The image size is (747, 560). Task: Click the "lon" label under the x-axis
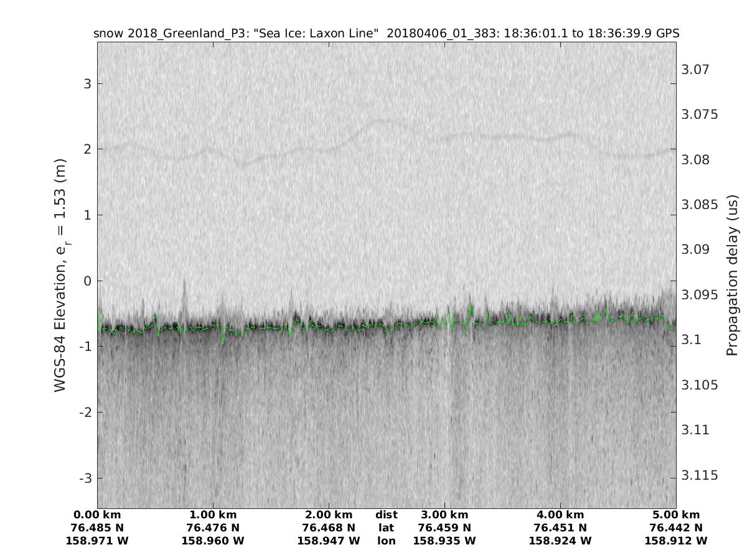[x=387, y=541]
